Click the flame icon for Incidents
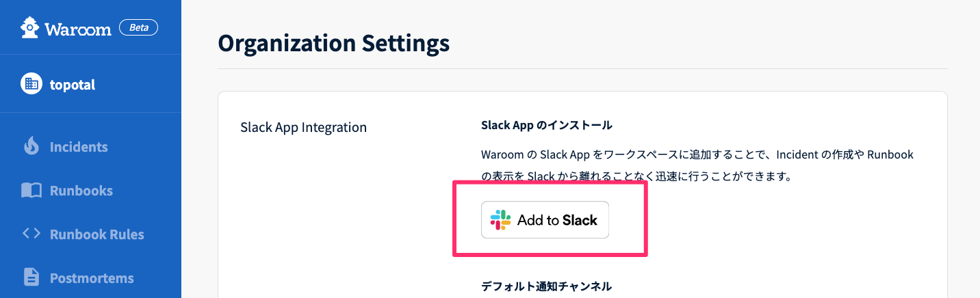 pos(31,147)
